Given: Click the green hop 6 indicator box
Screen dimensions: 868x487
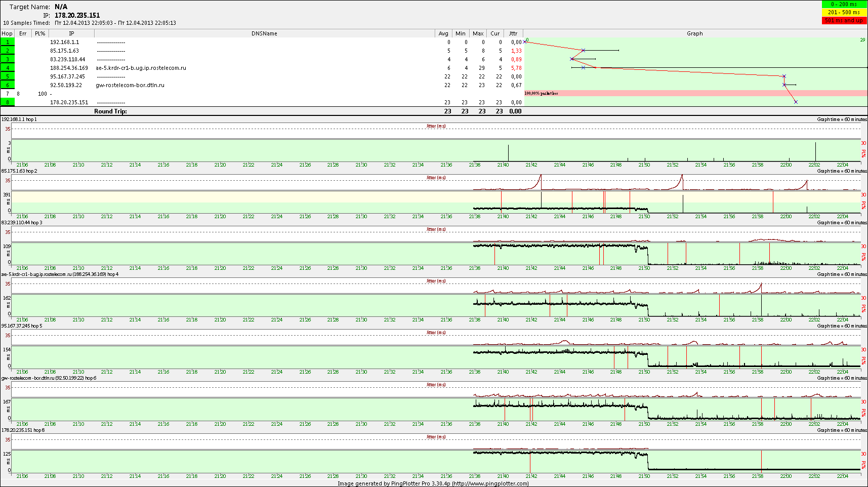Looking at the screenshot, I should pyautogui.click(x=8, y=85).
